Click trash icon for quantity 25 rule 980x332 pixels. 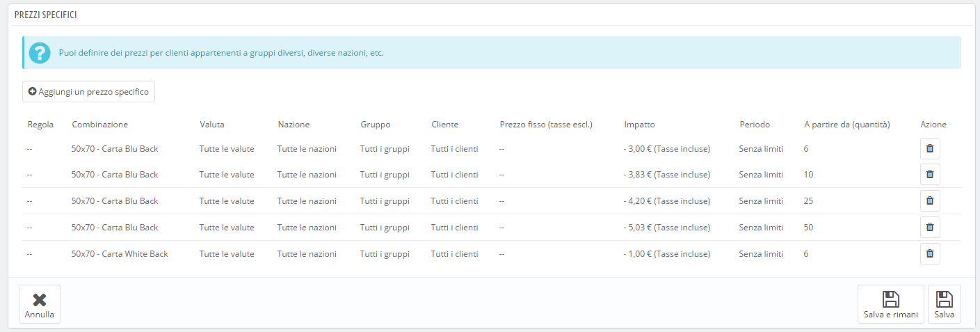[x=930, y=201]
